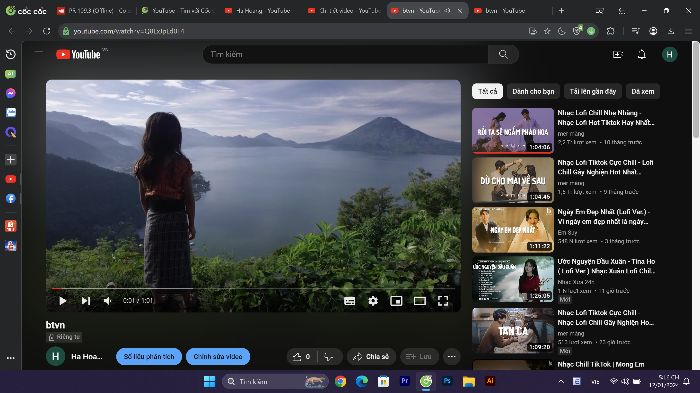Reload the current page
The height and width of the screenshot is (393, 700).
(47, 31)
